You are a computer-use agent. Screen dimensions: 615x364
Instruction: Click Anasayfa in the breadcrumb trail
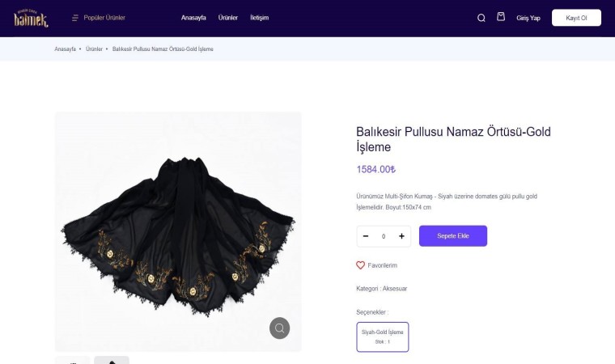[65, 49]
